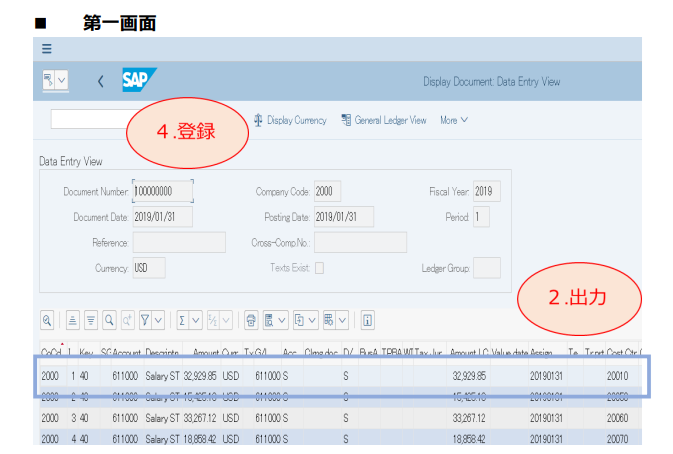Click assignment 20190131 in item 4 row

pos(546,439)
